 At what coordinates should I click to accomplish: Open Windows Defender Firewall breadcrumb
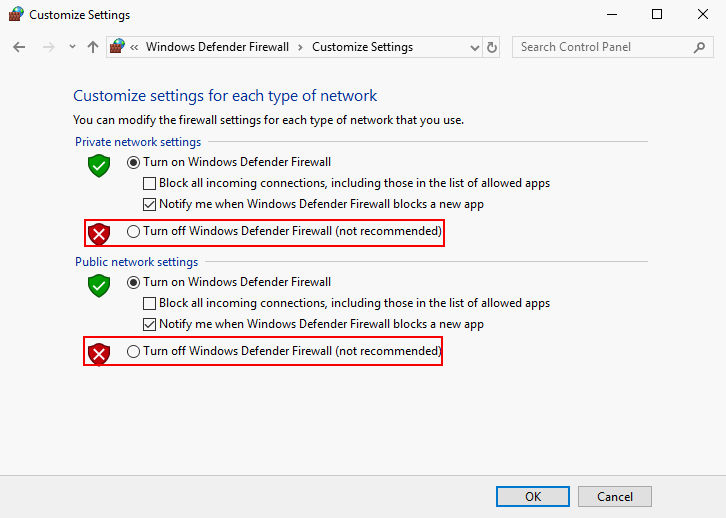point(217,47)
